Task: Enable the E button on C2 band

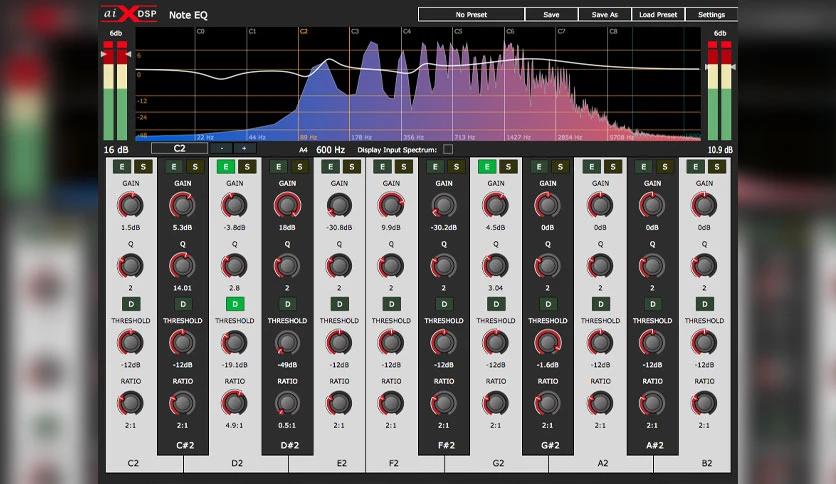Action: pos(122,167)
